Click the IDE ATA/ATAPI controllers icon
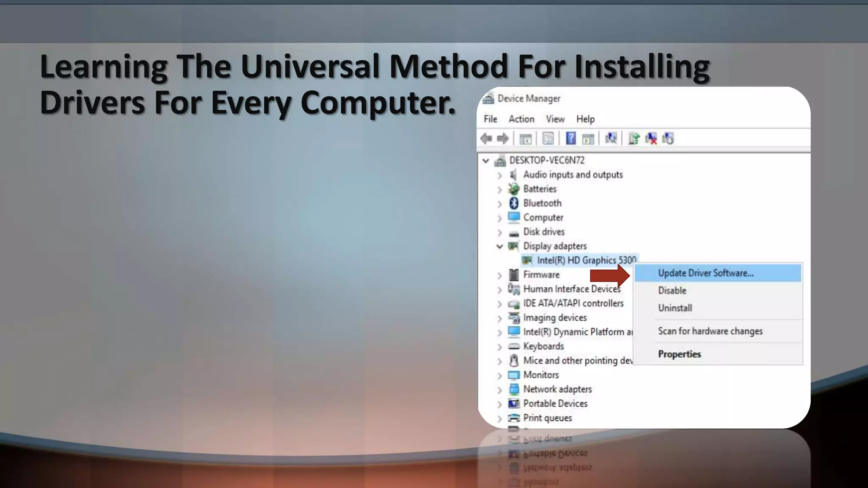Screen dimensions: 868x488 click(x=514, y=304)
